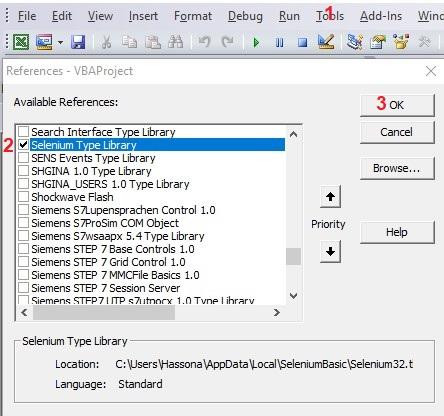Select Siemens STEP 7 Session Server row text
This screenshot has width=444, height=416.
[106, 288]
